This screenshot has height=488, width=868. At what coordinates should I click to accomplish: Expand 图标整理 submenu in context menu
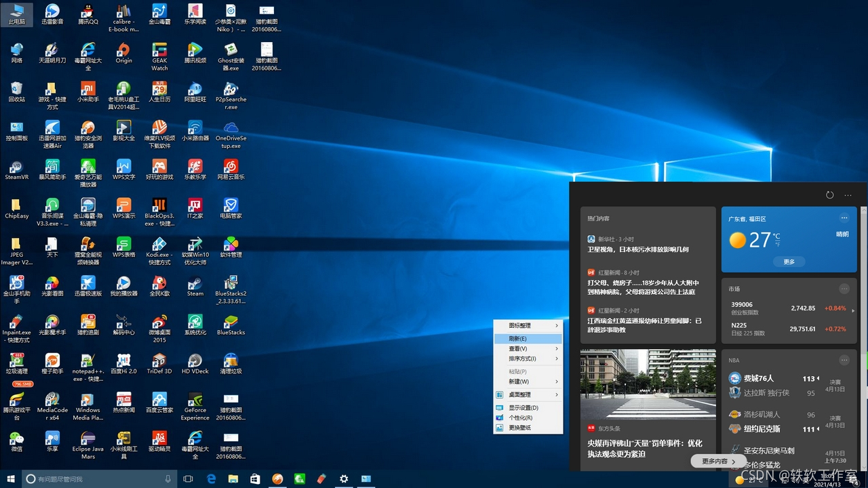tap(528, 325)
